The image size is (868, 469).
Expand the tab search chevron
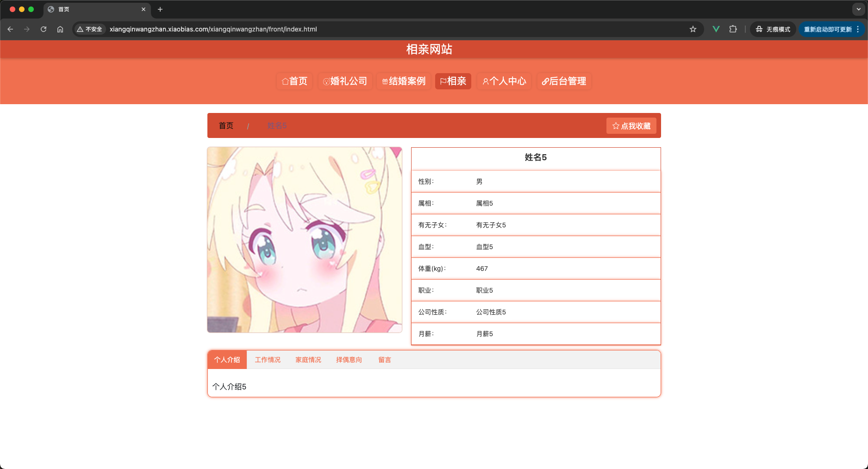coord(859,9)
